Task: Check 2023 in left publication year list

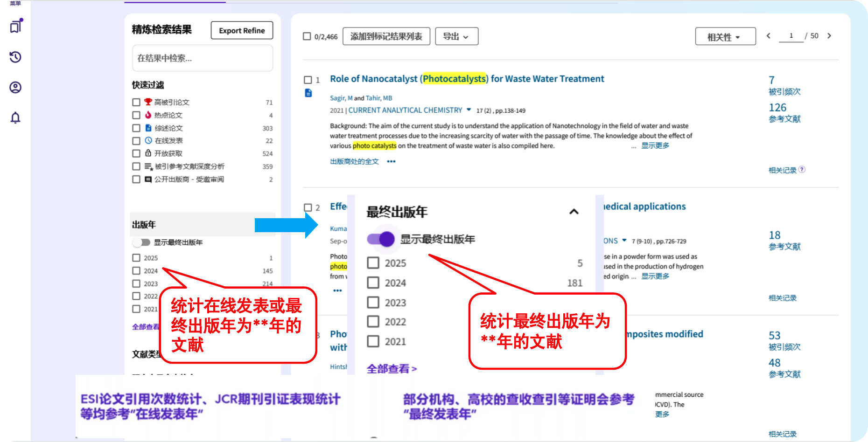Action: click(x=136, y=283)
